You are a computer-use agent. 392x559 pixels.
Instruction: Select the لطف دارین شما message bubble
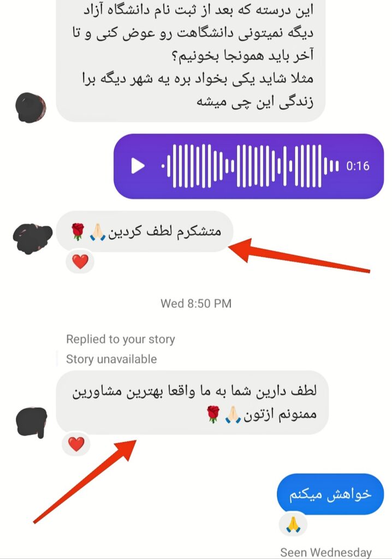click(192, 402)
